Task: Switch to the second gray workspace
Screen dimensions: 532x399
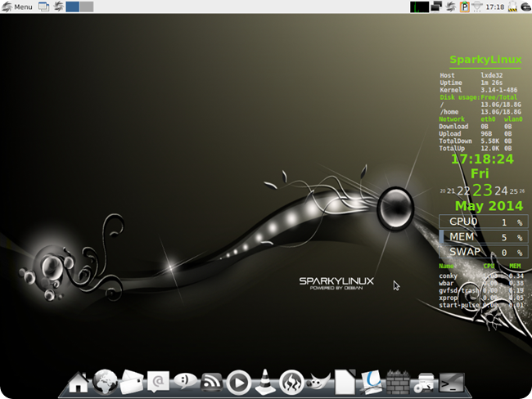Action: [x=87, y=7]
